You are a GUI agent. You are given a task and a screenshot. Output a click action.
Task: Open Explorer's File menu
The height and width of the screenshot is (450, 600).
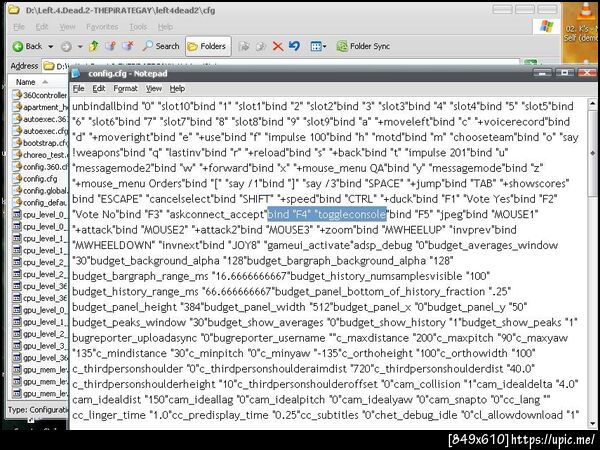(x=19, y=27)
